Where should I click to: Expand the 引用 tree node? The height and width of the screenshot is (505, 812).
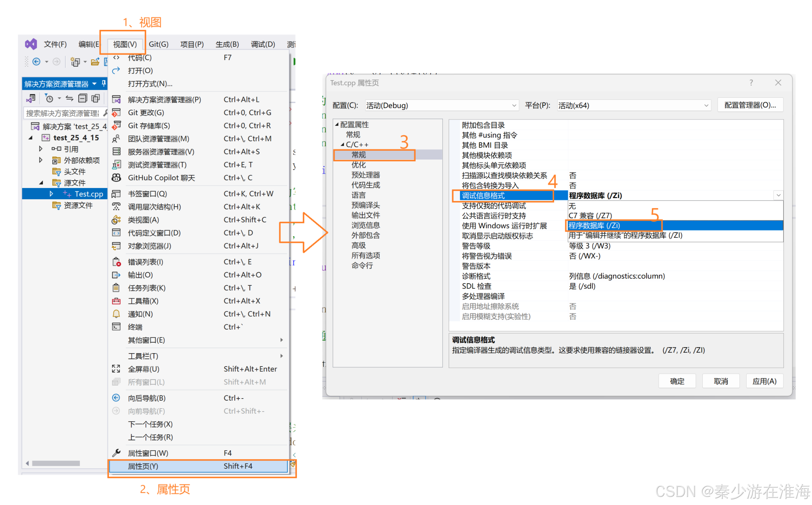tap(41, 149)
